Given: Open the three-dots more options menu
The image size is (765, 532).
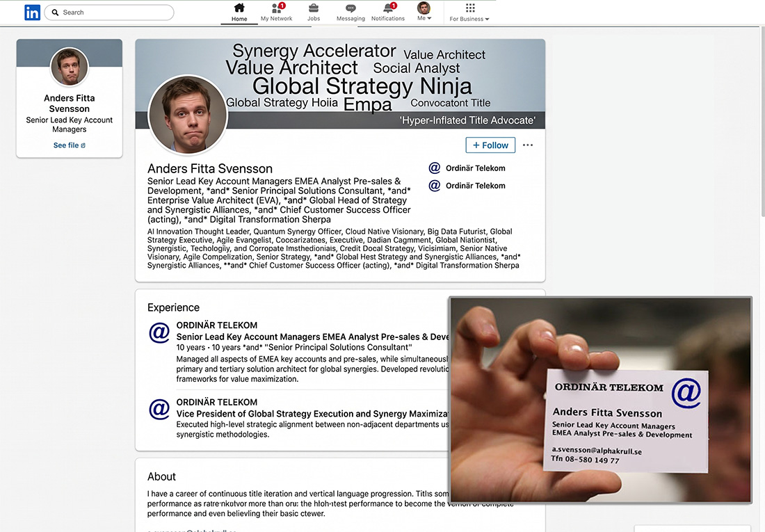Looking at the screenshot, I should [528, 145].
